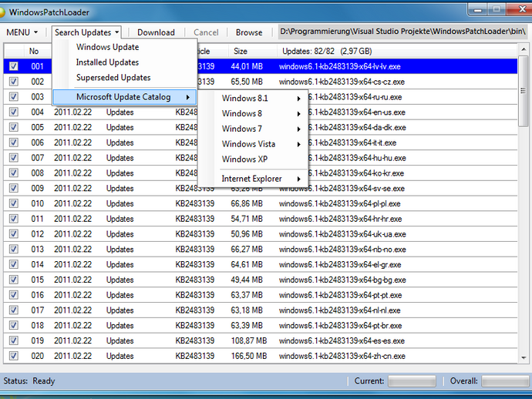Click the 166,50 MB size cell
This screenshot has width=532, height=399.
[249, 356]
